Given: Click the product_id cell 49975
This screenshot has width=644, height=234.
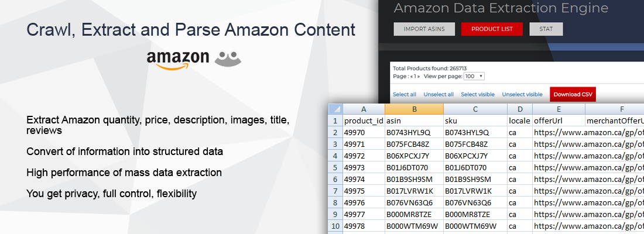Looking at the screenshot, I should (x=364, y=191).
